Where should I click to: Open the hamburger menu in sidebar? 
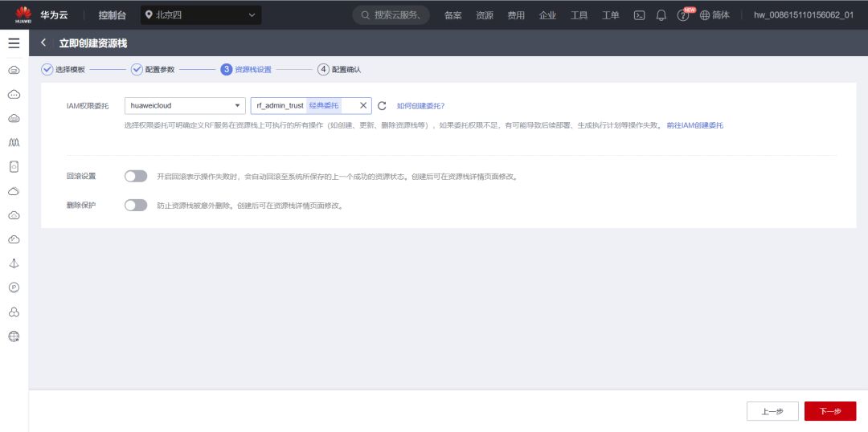[x=14, y=43]
